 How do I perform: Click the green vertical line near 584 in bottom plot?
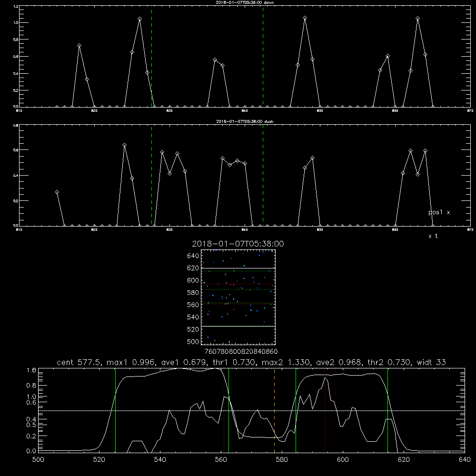pyautogui.click(x=296, y=410)
